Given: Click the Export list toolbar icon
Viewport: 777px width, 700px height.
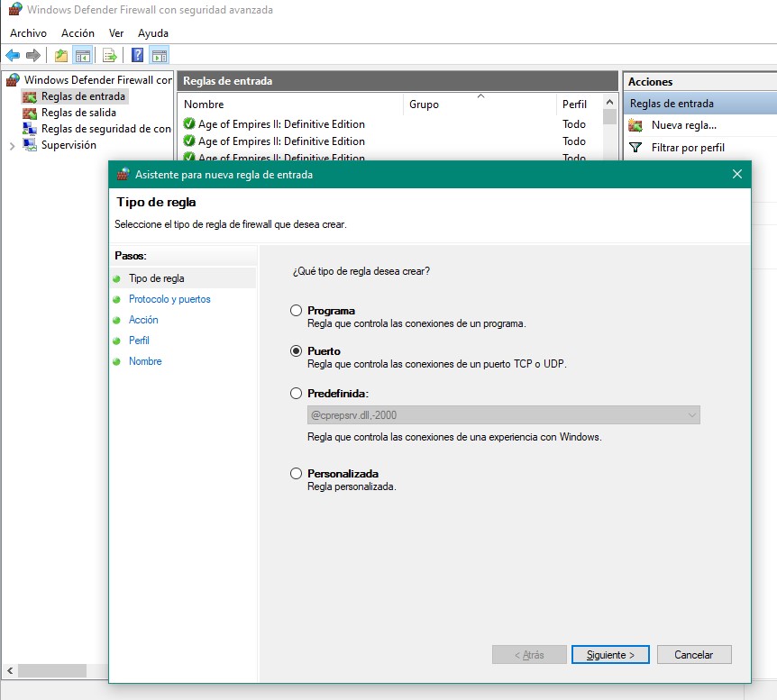Looking at the screenshot, I should coord(109,55).
